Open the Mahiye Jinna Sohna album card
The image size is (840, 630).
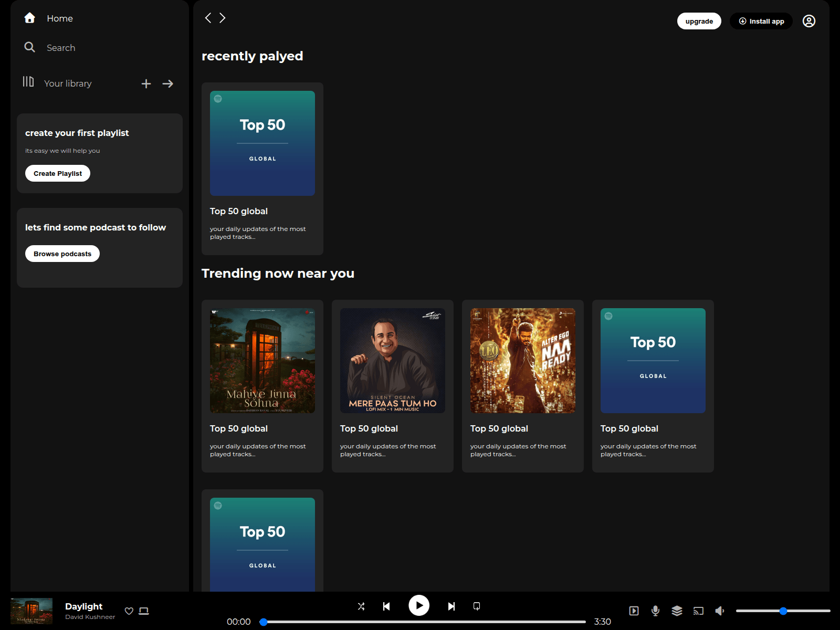pyautogui.click(x=262, y=386)
